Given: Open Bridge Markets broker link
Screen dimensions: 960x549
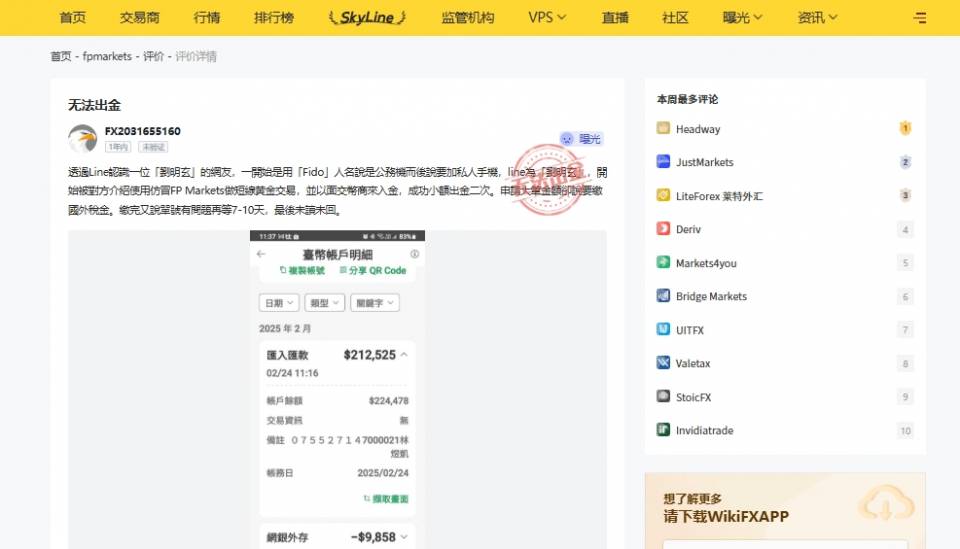Looking at the screenshot, I should 711,296.
